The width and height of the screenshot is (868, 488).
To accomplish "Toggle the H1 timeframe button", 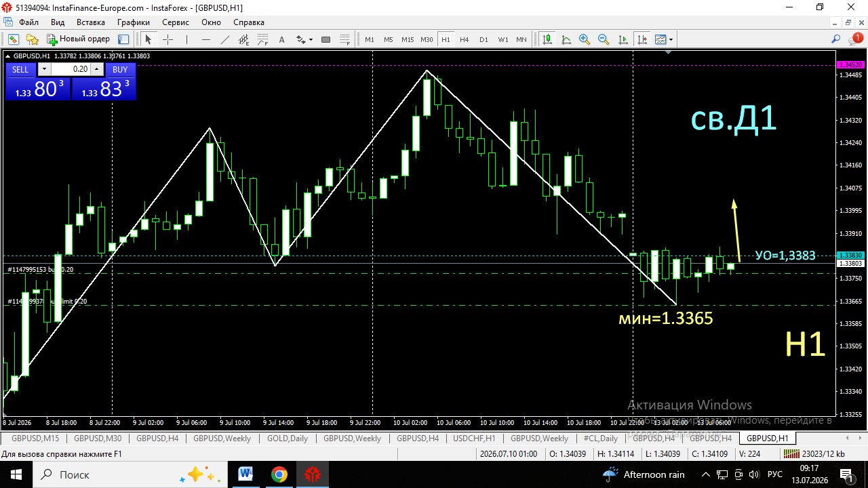I will tap(446, 39).
